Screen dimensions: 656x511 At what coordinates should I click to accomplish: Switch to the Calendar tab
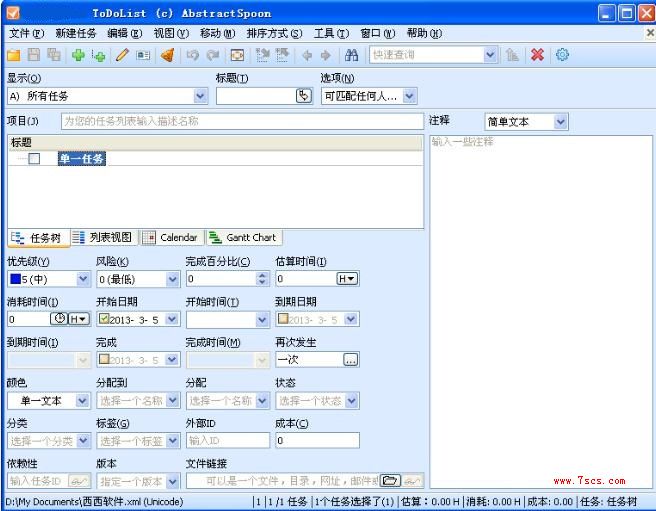pyautogui.click(x=171, y=238)
